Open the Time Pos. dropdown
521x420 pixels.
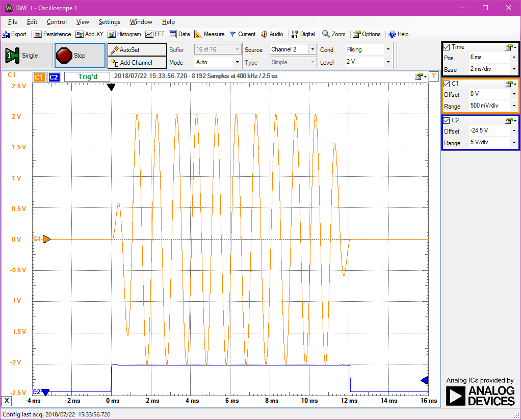(x=514, y=57)
